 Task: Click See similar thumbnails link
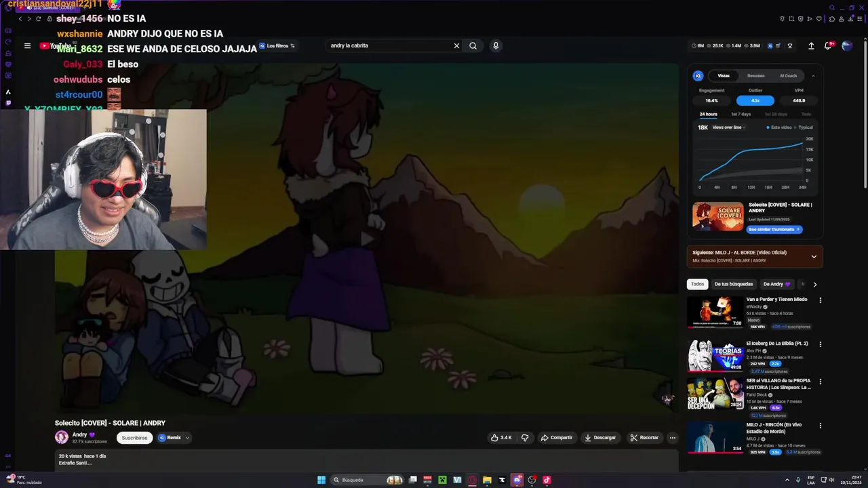[x=775, y=230]
